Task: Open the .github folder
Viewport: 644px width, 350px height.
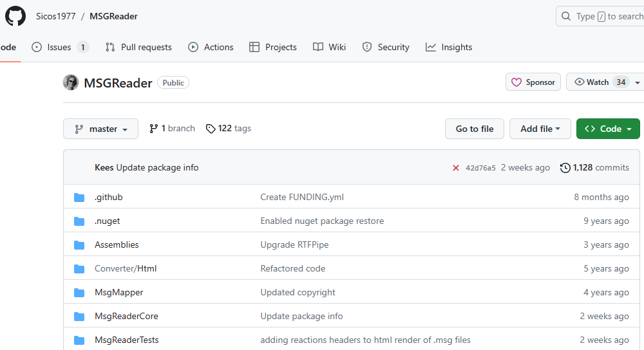Action: coord(108,197)
